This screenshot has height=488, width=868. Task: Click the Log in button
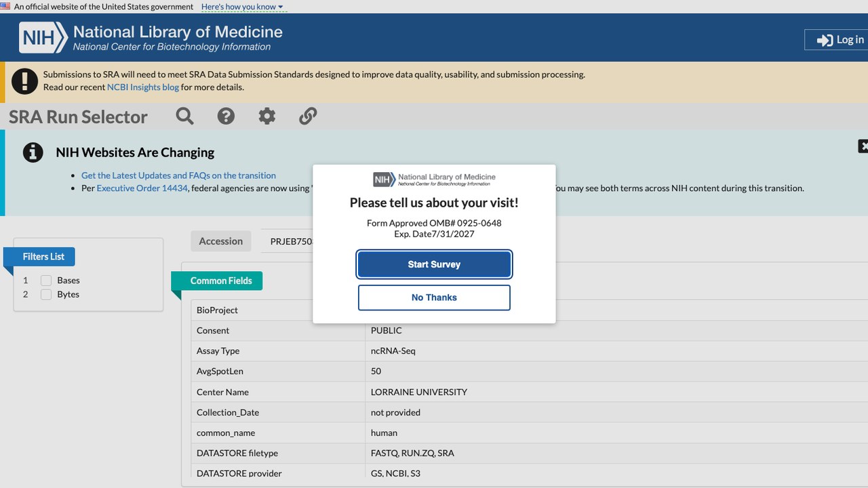tap(838, 40)
